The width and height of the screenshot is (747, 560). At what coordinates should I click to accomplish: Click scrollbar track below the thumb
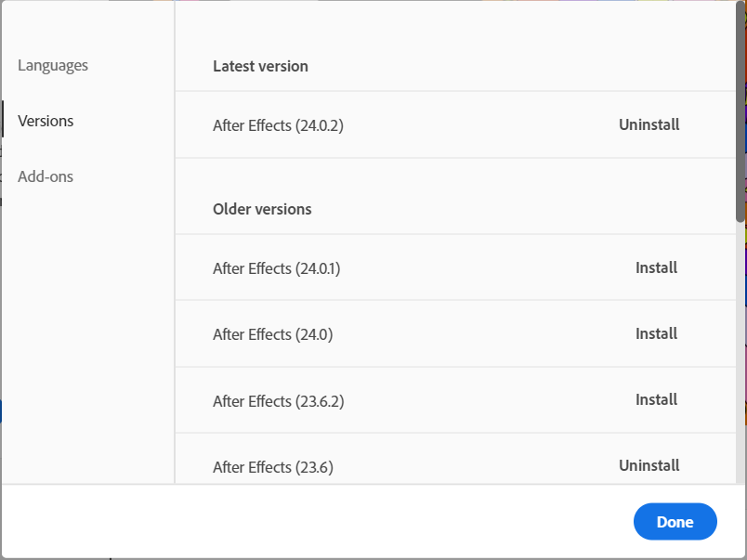click(x=740, y=353)
